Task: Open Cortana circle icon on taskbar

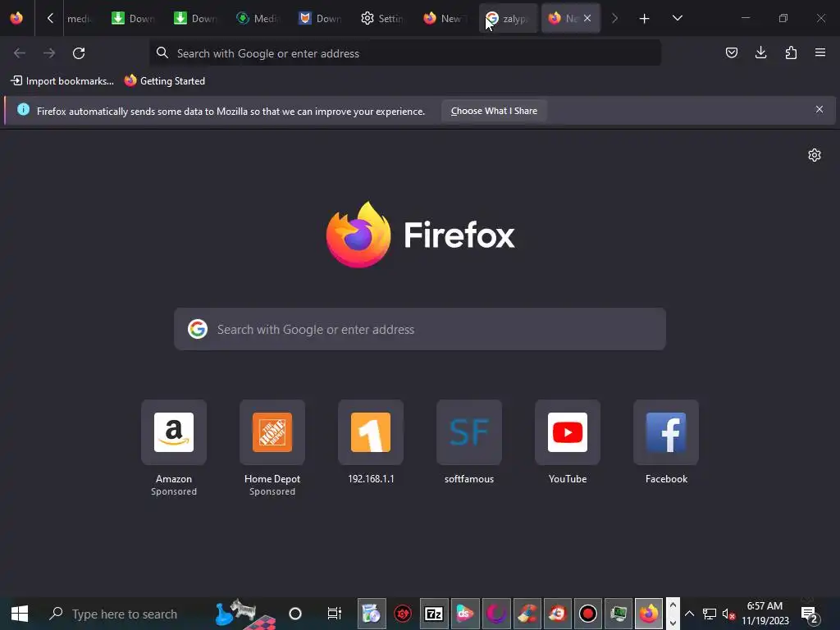Action: [x=295, y=614]
